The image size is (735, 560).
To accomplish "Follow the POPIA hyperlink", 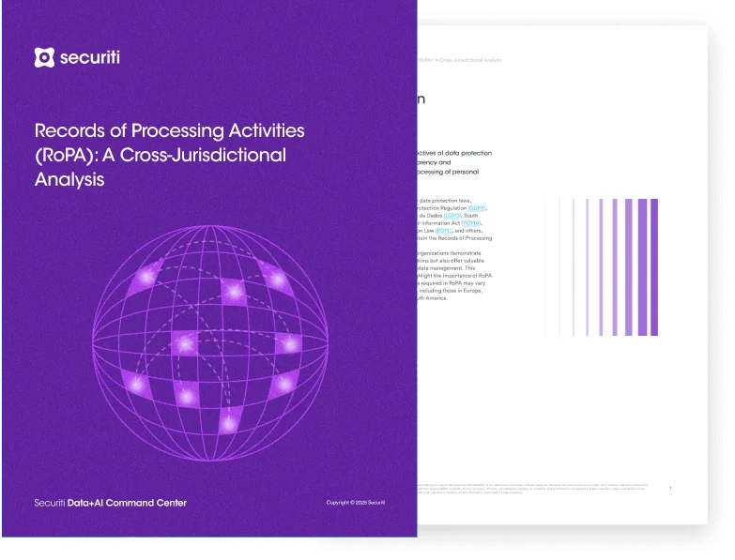I will pyautogui.click(x=471, y=222).
